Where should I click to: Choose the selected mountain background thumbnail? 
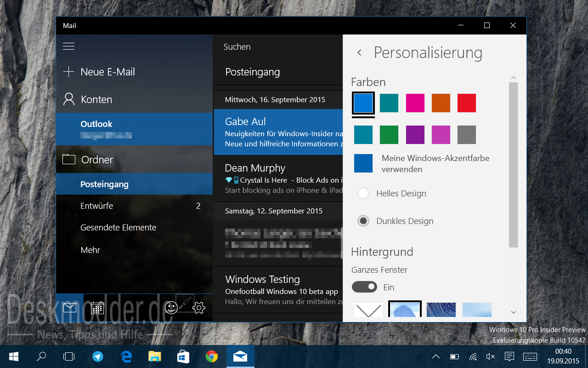pos(405,309)
